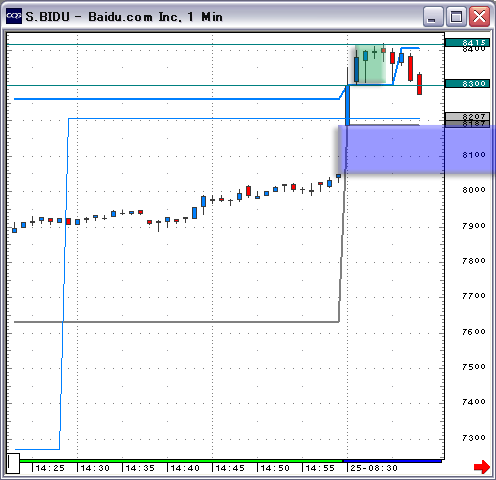Select the teal 8300 price label
This screenshot has height=480, width=496.
point(467,83)
